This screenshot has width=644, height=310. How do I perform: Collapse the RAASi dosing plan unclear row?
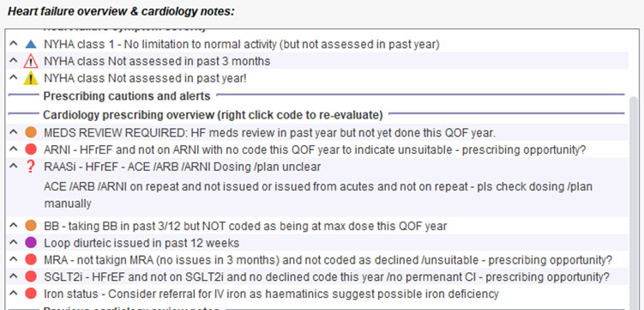13,166
